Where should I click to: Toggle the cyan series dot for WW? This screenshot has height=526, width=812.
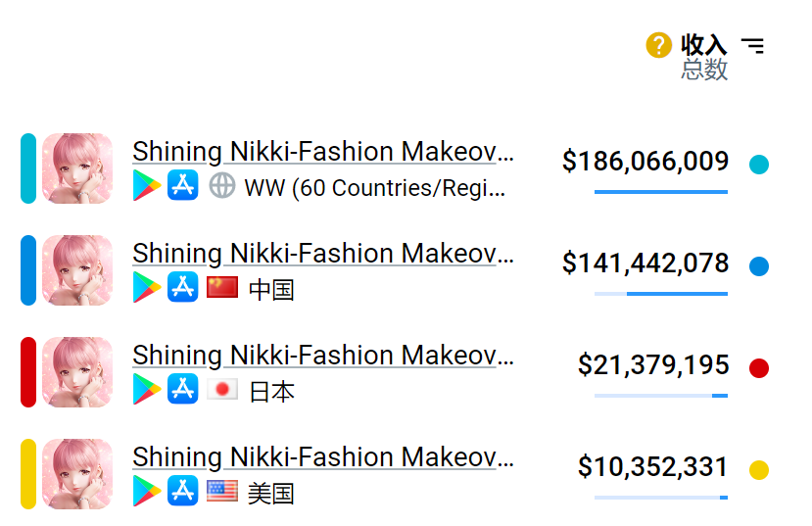click(x=758, y=164)
